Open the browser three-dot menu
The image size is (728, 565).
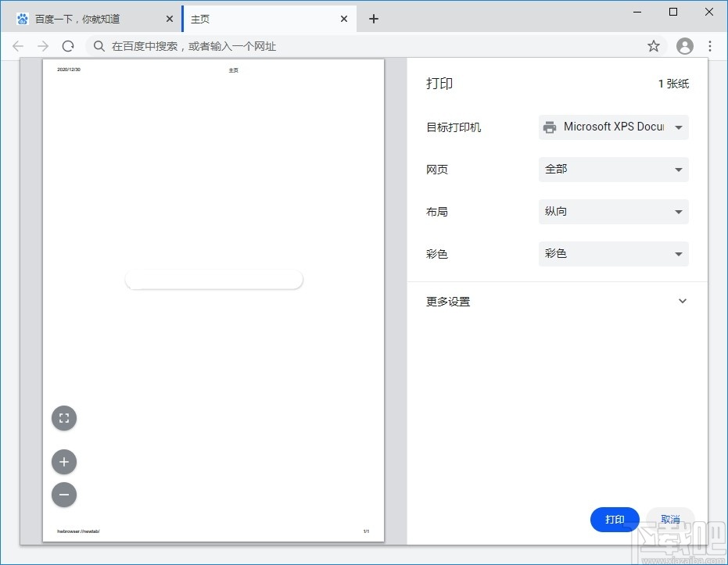pyautogui.click(x=710, y=46)
